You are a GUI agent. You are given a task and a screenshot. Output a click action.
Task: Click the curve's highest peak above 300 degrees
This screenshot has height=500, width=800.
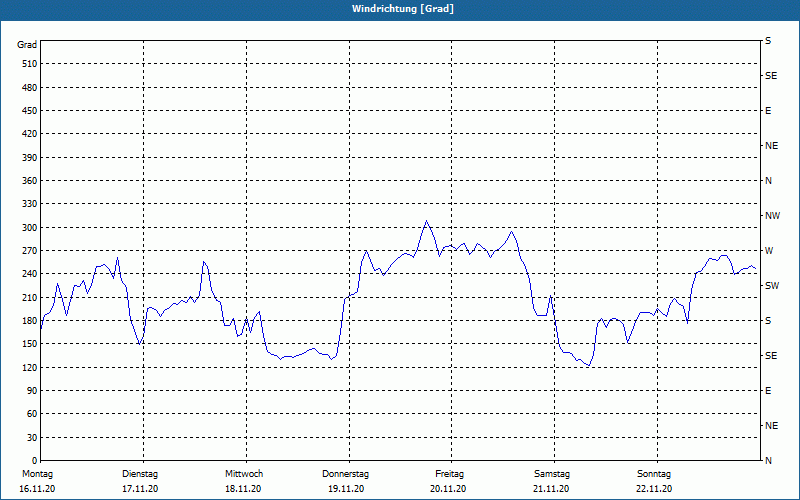[427, 221]
